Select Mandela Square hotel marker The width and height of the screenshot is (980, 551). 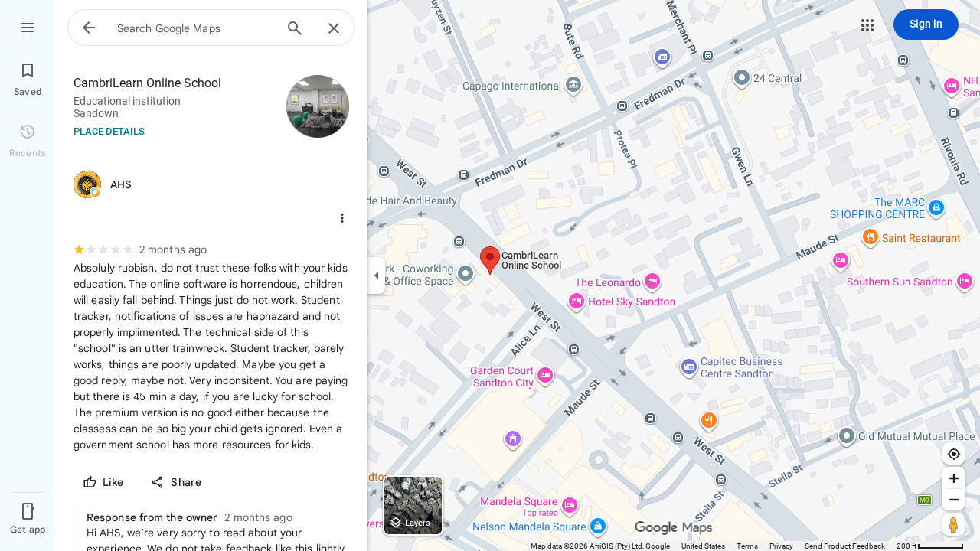tap(569, 505)
